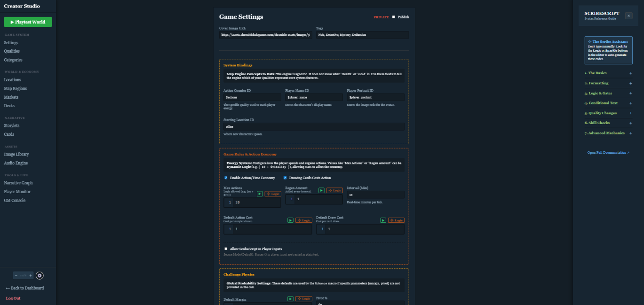The height and width of the screenshot is (305, 644).
Task: Click the green play icon beside Max Actions
Action: click(260, 194)
